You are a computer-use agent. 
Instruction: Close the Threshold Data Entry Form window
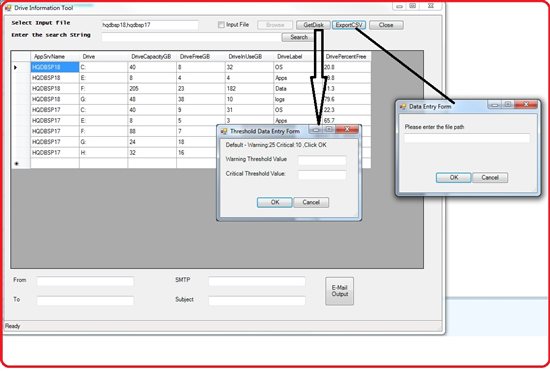347,129
